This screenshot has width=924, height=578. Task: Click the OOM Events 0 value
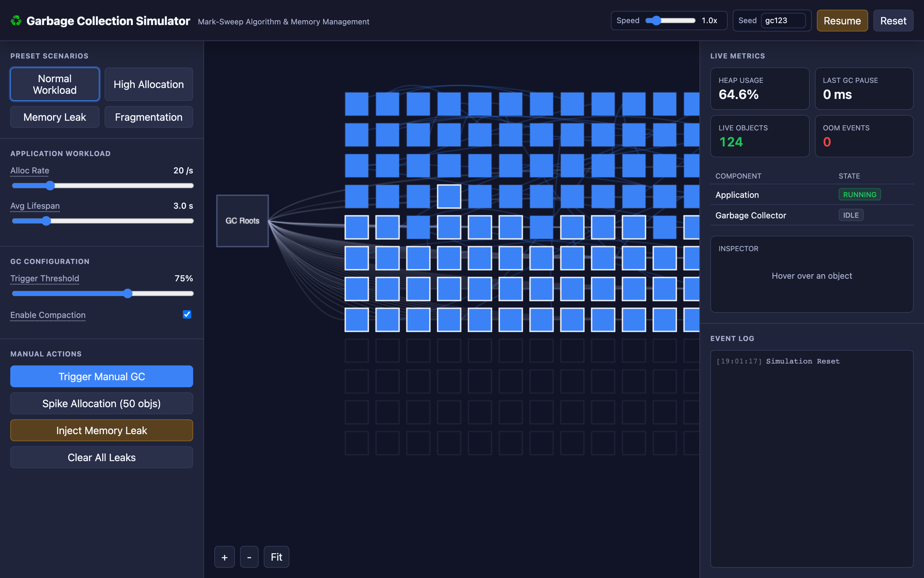827,142
